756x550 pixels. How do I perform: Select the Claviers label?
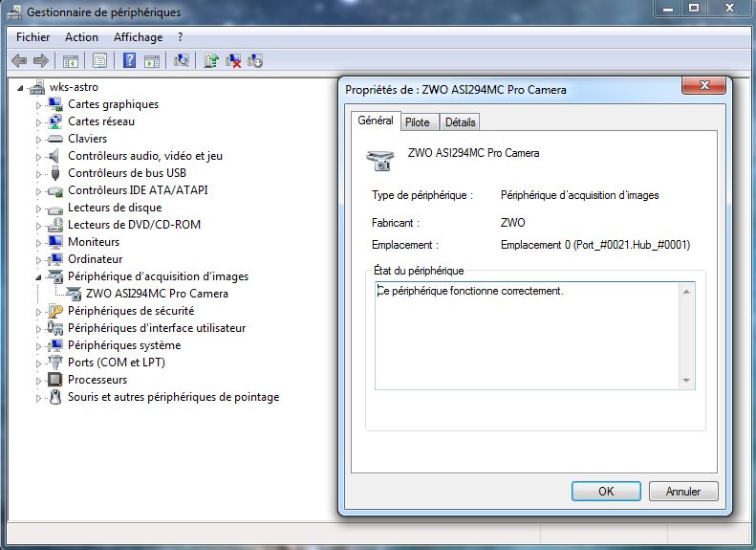(87, 139)
